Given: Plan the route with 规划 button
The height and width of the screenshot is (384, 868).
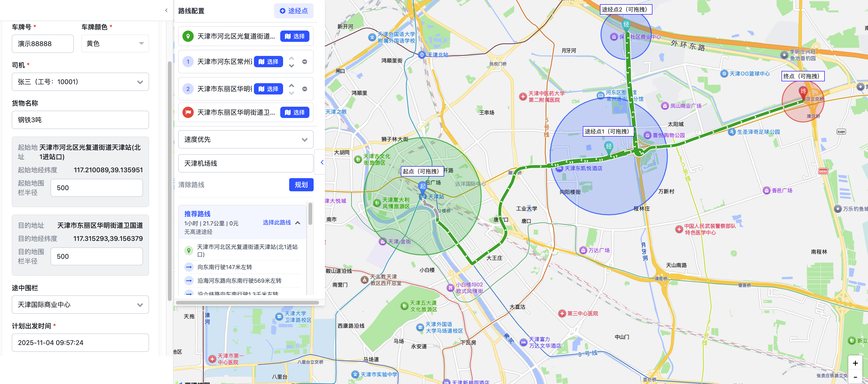Looking at the screenshot, I should (301, 184).
